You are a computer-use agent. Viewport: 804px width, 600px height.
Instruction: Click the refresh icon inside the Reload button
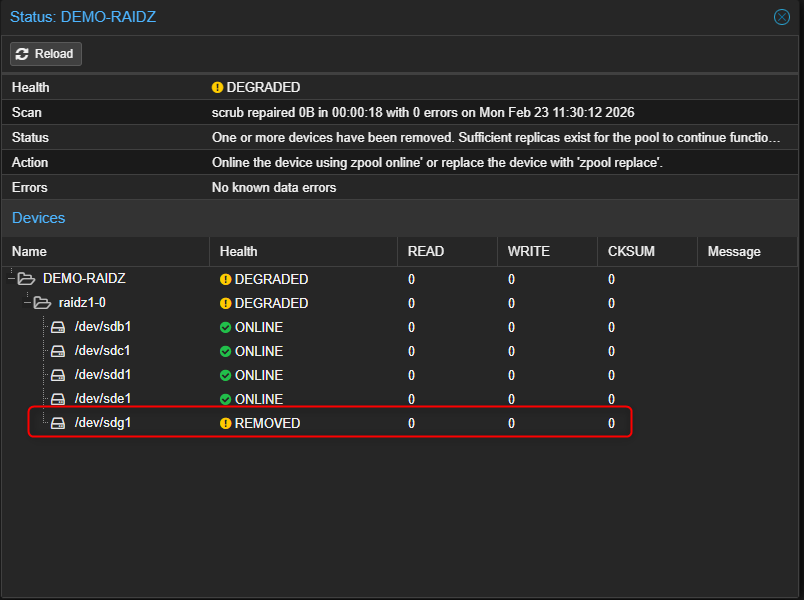pos(20,54)
